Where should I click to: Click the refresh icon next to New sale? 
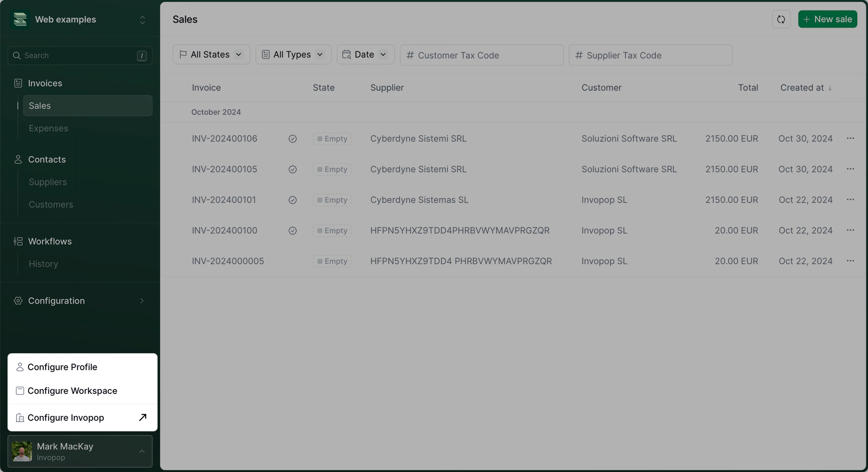click(781, 19)
